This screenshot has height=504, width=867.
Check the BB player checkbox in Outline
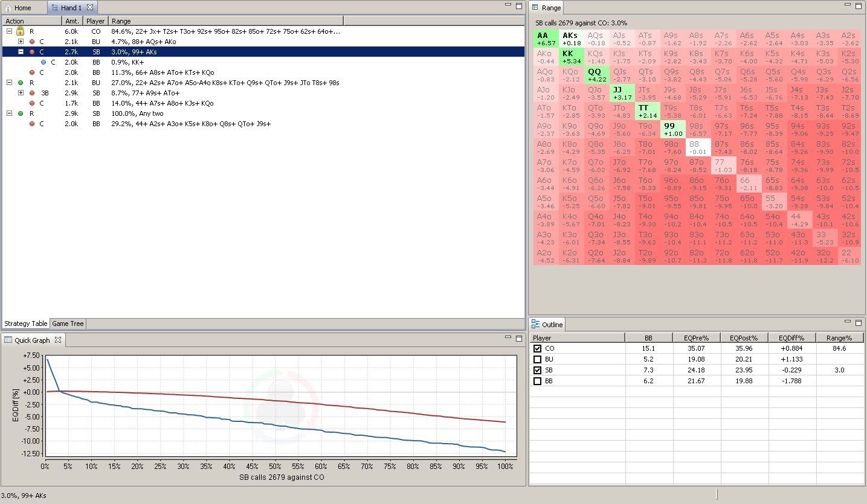pyautogui.click(x=538, y=381)
